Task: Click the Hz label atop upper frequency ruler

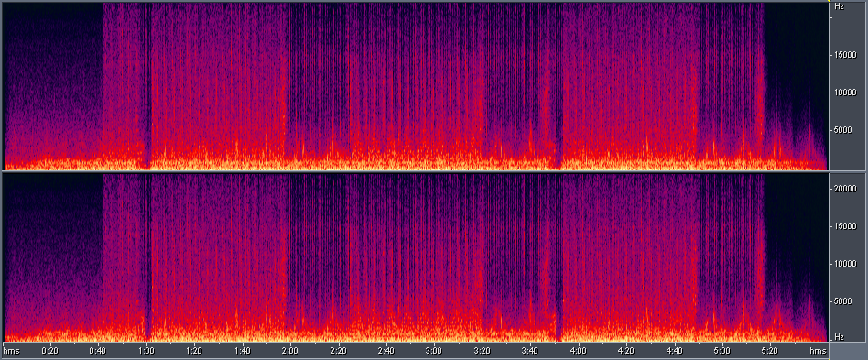Action: pos(840,6)
